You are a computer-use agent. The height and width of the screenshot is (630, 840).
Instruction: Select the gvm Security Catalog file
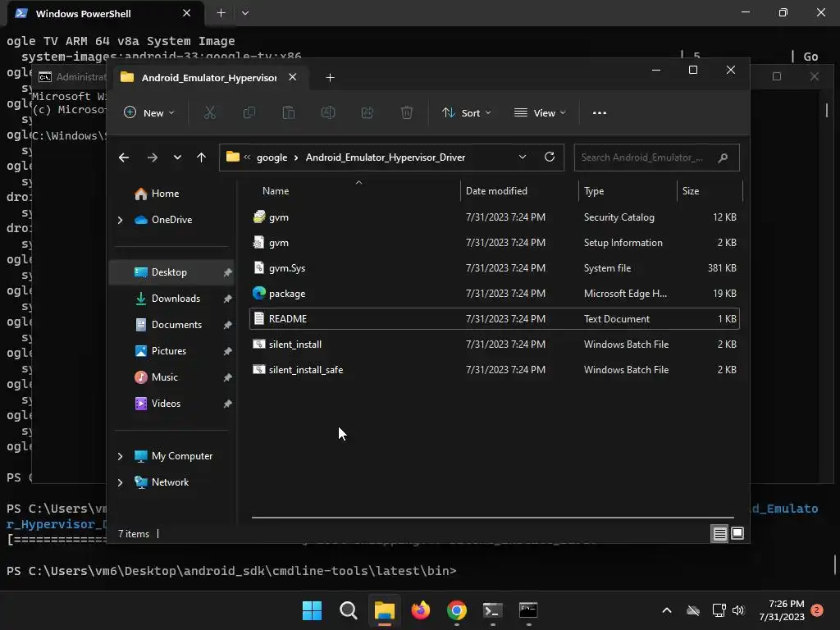pyautogui.click(x=493, y=217)
